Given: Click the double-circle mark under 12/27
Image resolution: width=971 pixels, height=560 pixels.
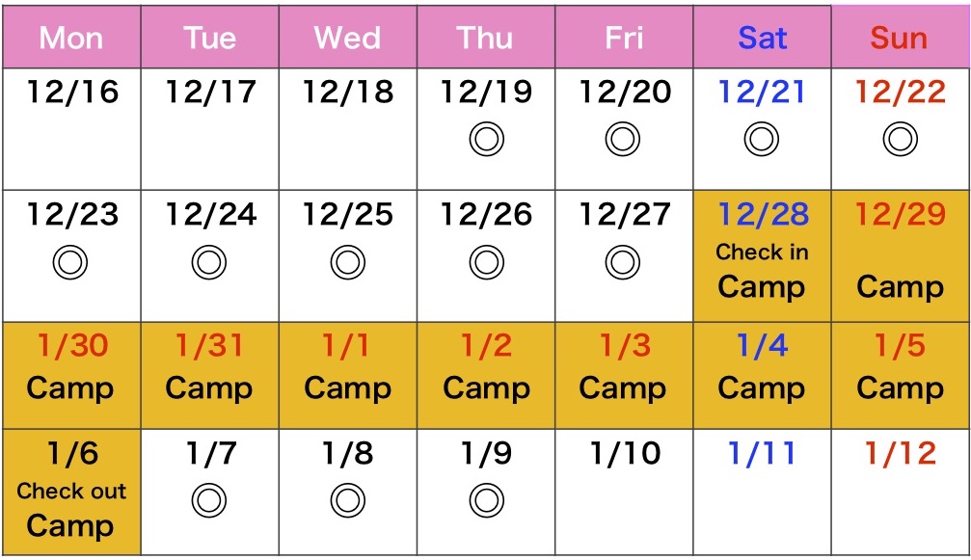Looking at the screenshot, I should [x=624, y=261].
